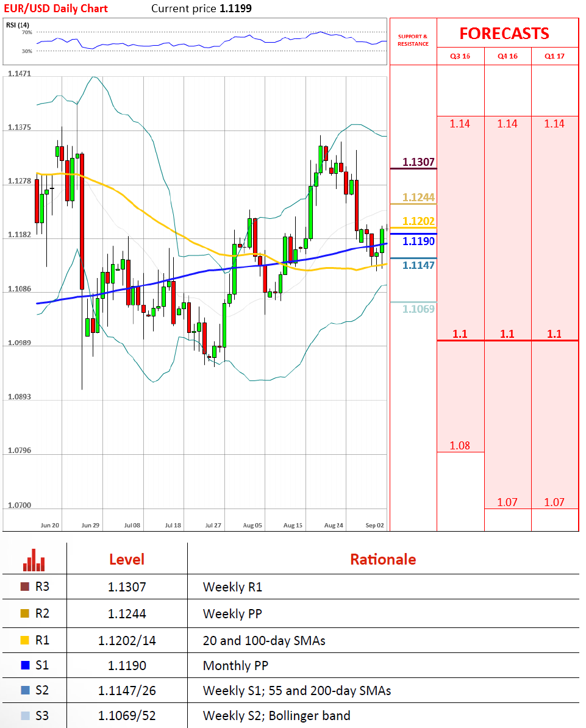This screenshot has width=586, height=728.
Task: Click the Monthly PP rationale cell
Action: [x=236, y=666]
